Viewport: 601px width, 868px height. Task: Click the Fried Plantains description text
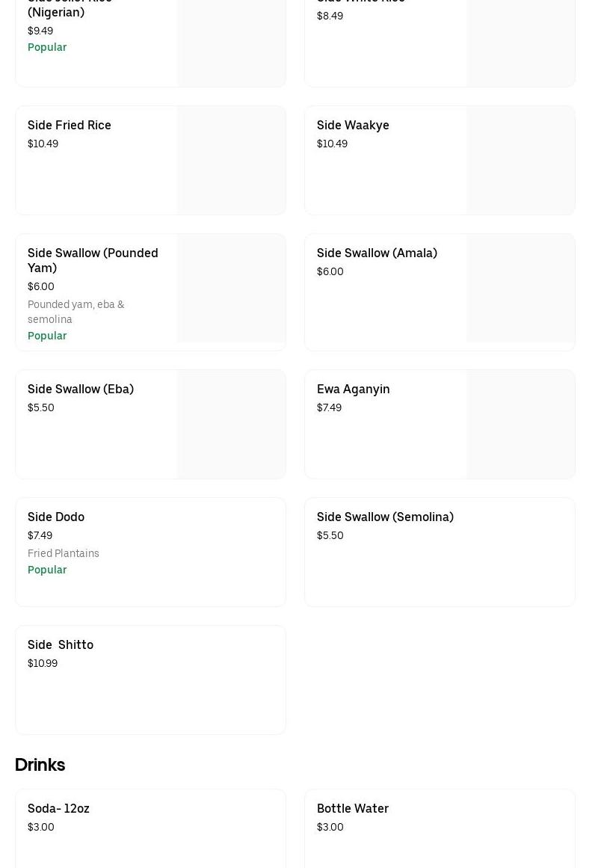64,554
